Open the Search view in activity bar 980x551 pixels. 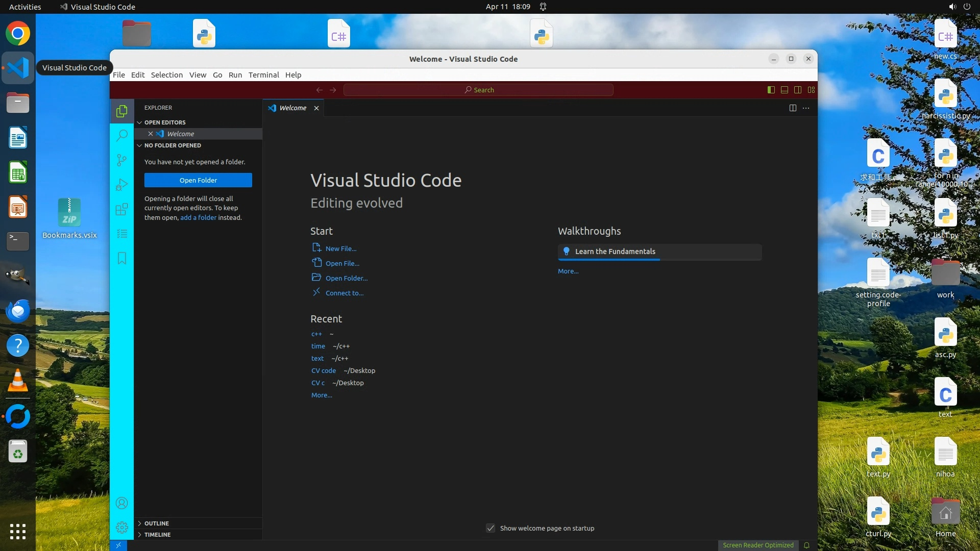pos(121,135)
